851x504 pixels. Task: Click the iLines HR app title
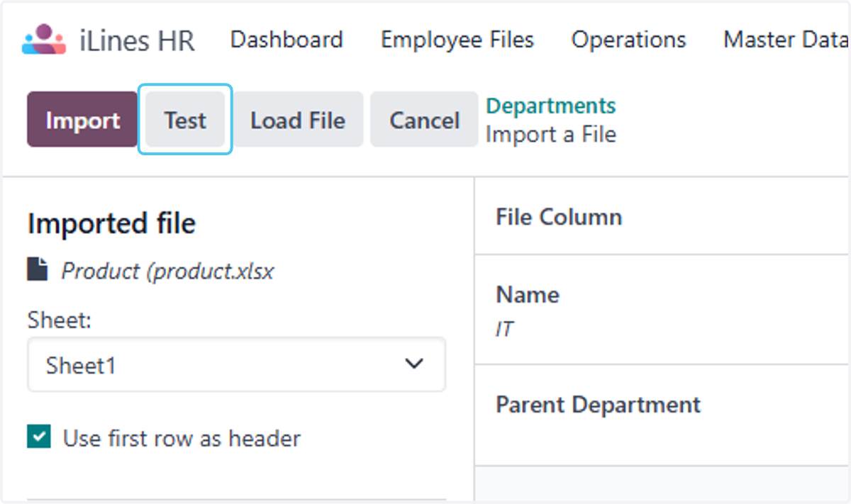(x=138, y=40)
